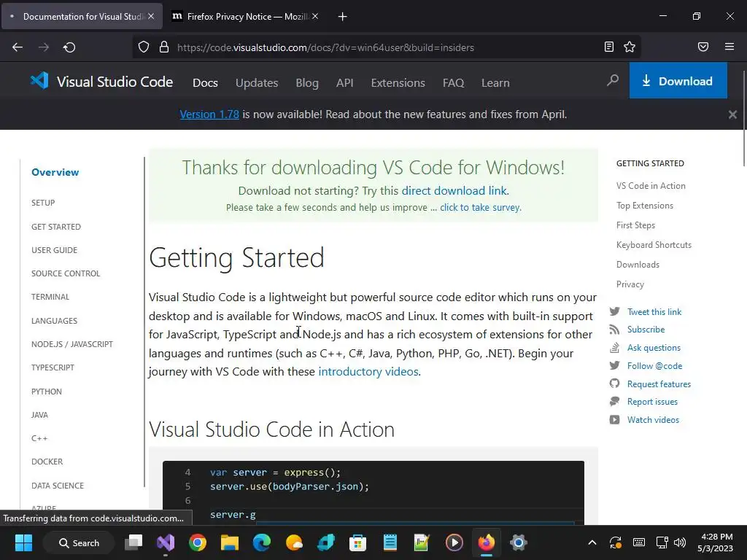Expand the GET STARTED sidebar section

[56, 227]
